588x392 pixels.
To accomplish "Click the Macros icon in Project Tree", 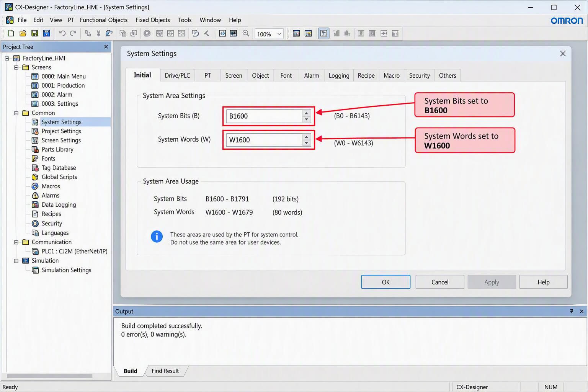I will (x=35, y=186).
